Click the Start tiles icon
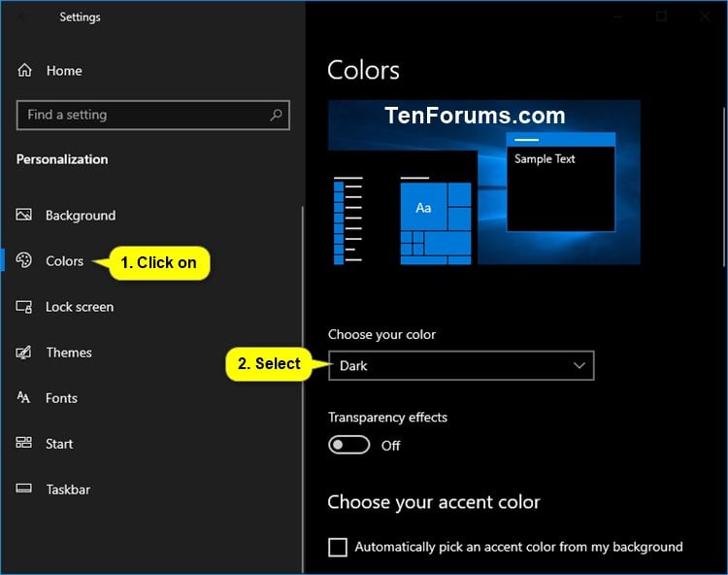The width and height of the screenshot is (728, 575). [x=23, y=442]
